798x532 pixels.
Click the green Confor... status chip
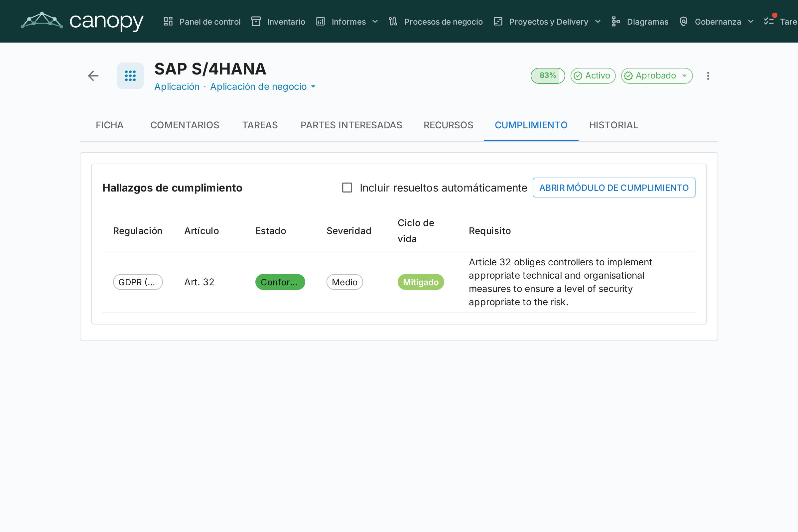click(x=280, y=282)
